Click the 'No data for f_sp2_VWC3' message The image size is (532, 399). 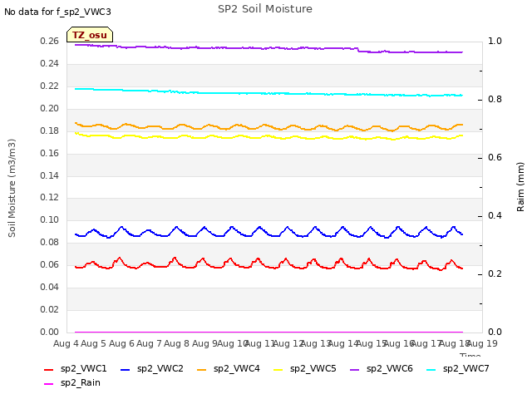pos(57,12)
